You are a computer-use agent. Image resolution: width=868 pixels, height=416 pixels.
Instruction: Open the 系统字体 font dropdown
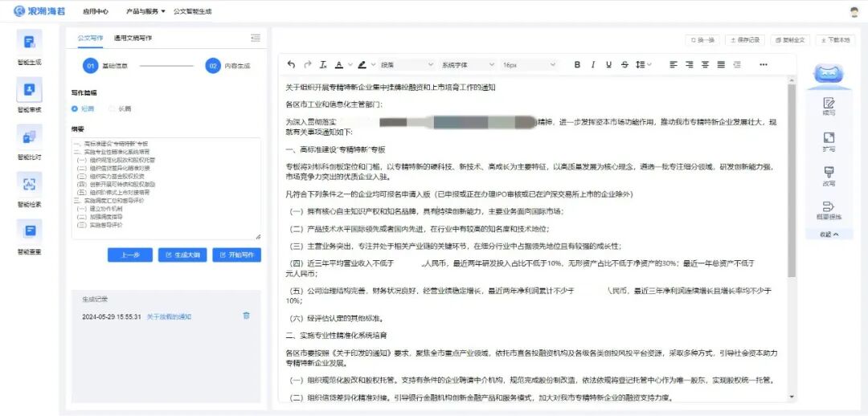467,65
